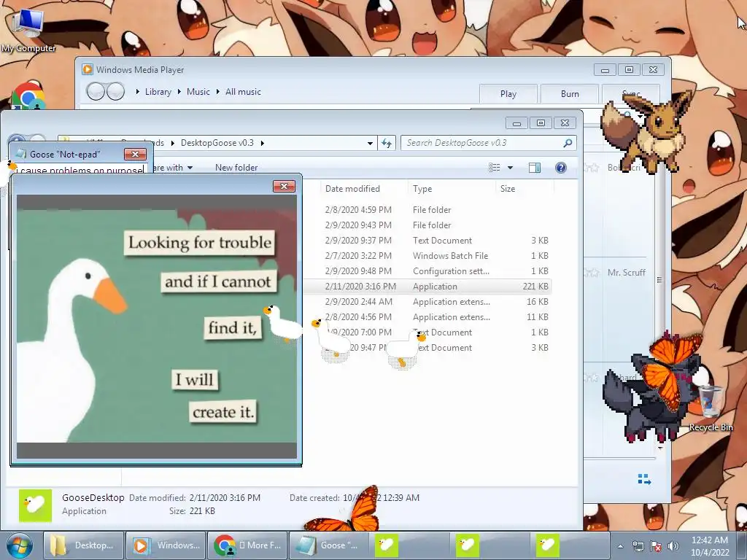Switch Media Player to Now Playing view

(x=644, y=480)
